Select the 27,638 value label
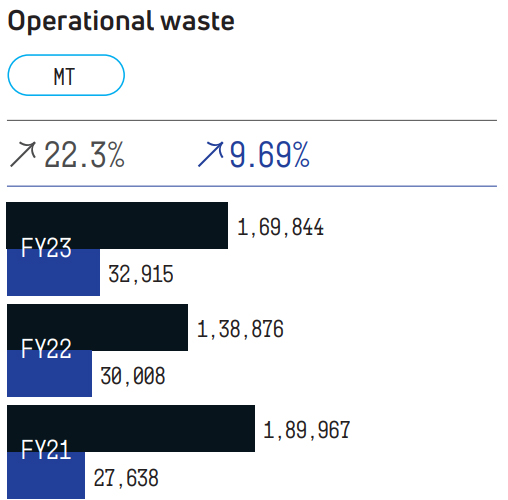This screenshot has width=508, height=500. click(126, 478)
